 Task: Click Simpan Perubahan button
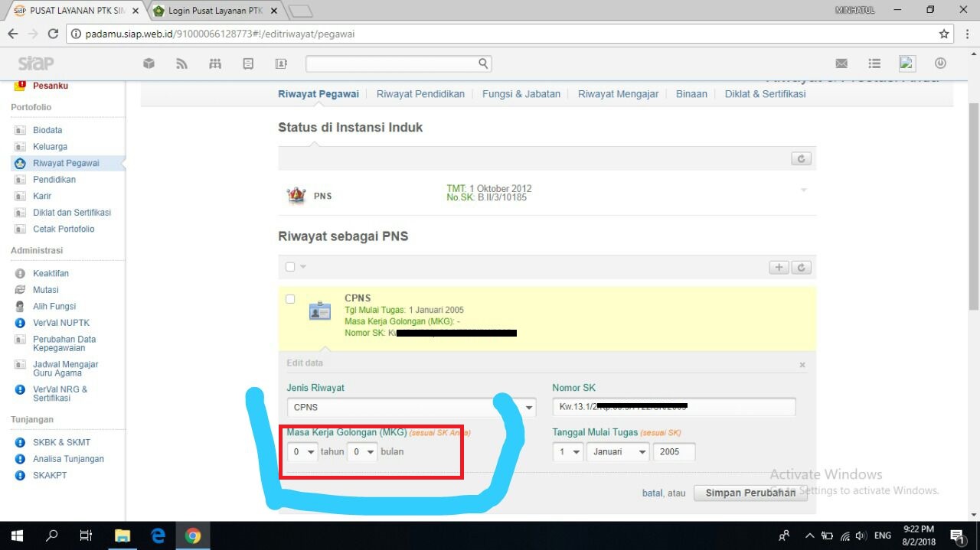coord(750,493)
